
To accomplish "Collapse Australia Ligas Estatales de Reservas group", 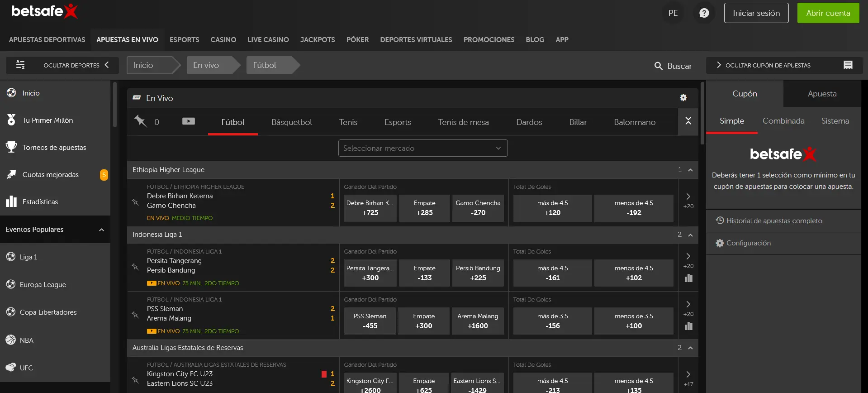I will coord(690,348).
